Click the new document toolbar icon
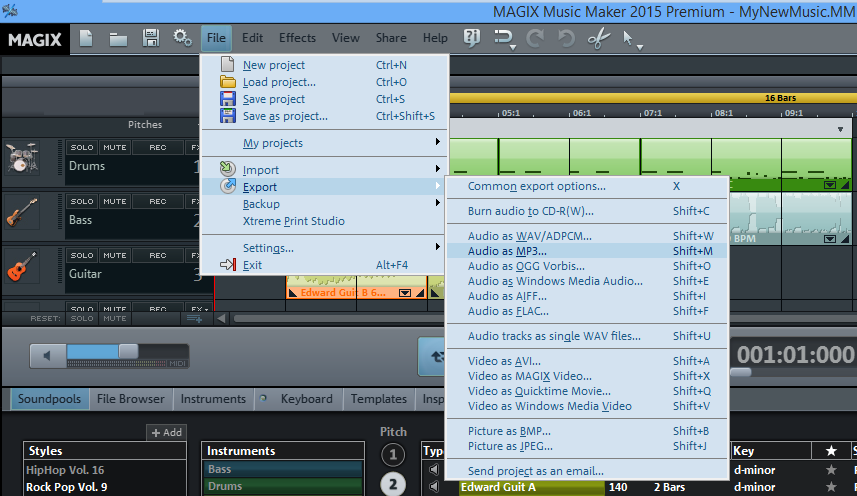857x496 pixels. click(x=86, y=38)
